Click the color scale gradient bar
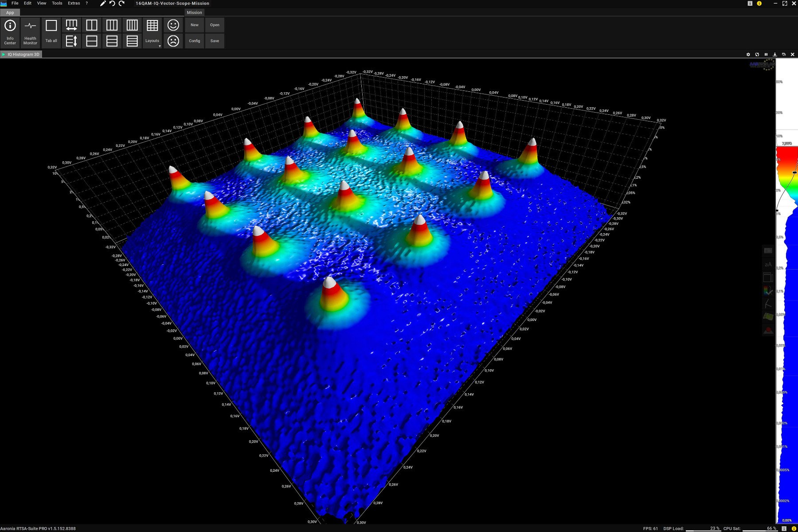Image resolution: width=798 pixels, height=532 pixels. 787,290
